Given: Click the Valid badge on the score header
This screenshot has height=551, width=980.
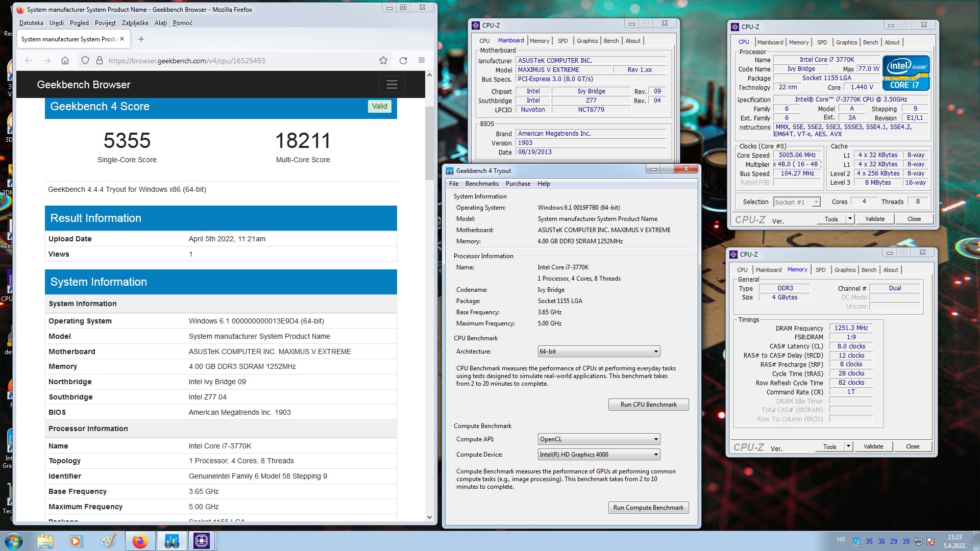Looking at the screenshot, I should click(x=379, y=106).
